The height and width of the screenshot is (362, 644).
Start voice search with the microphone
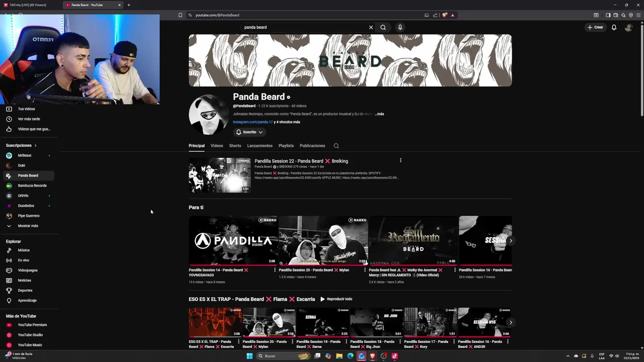pos(400,27)
